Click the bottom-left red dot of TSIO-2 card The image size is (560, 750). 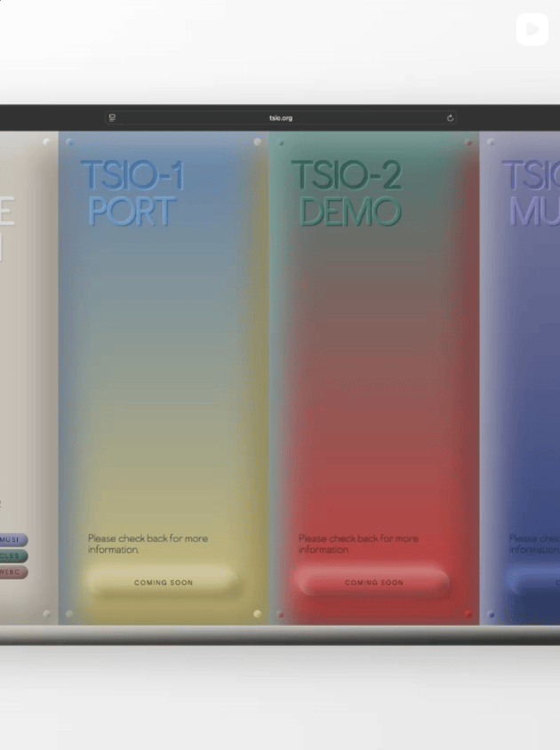click(281, 613)
